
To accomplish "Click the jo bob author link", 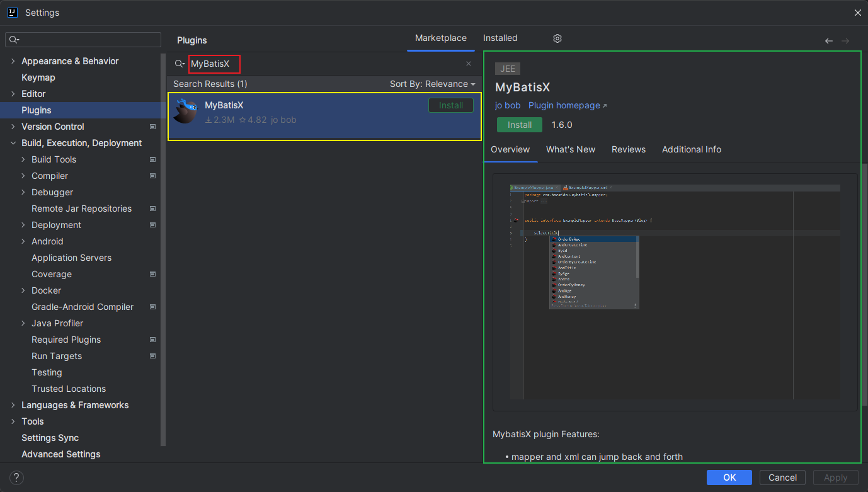I will click(x=508, y=105).
